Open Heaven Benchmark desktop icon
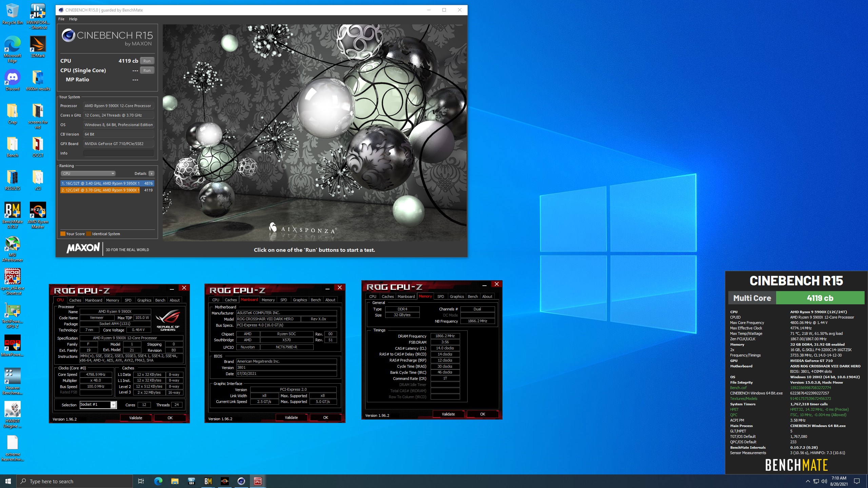The image size is (868, 488). pyautogui.click(x=12, y=381)
